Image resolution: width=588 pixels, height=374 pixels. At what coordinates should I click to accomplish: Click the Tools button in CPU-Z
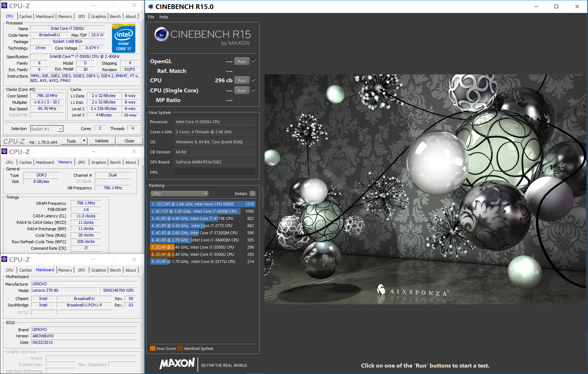pyautogui.click(x=71, y=141)
